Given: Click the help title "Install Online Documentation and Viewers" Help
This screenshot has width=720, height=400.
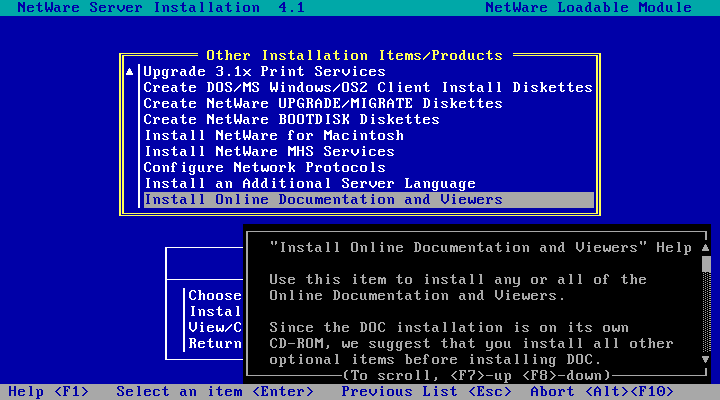Looking at the screenshot, I should pyautogui.click(x=480, y=248).
